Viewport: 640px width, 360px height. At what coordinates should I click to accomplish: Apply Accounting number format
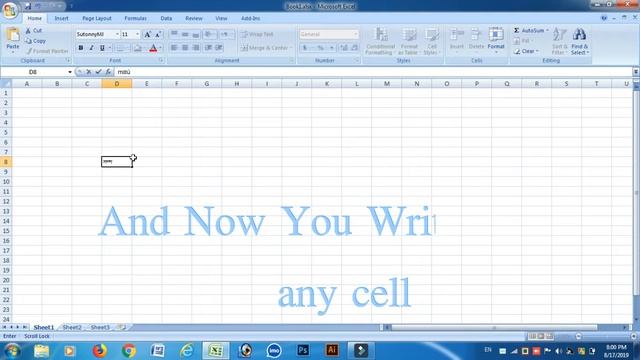click(304, 48)
